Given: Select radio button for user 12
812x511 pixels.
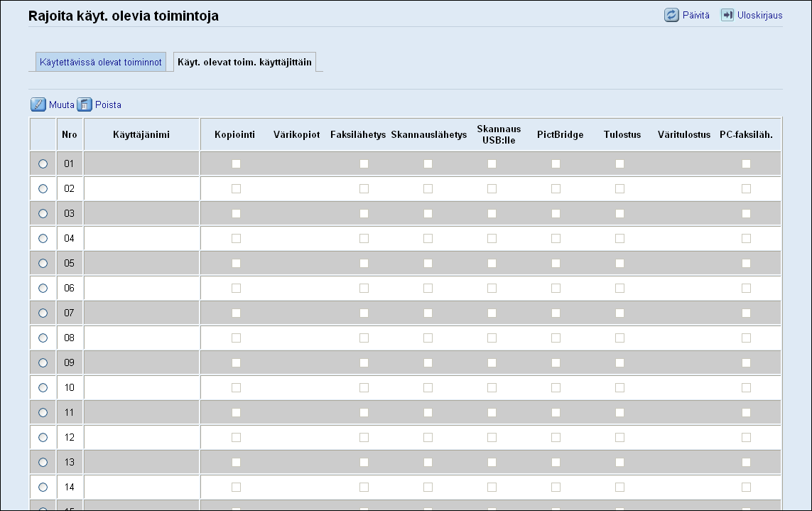Looking at the screenshot, I should (43, 437).
